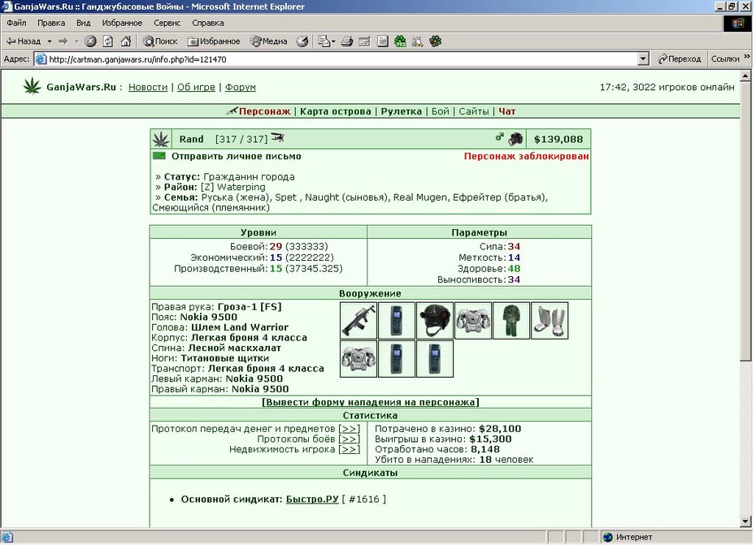Click the green envelope message icon
Image resolution: width=756 pixels, height=545 pixels.
[x=159, y=156]
